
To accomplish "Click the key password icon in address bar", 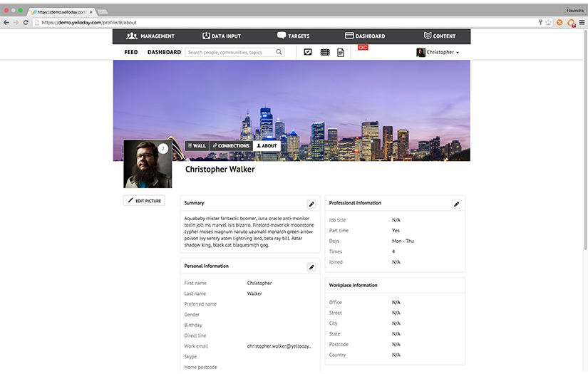I will tap(540, 23).
